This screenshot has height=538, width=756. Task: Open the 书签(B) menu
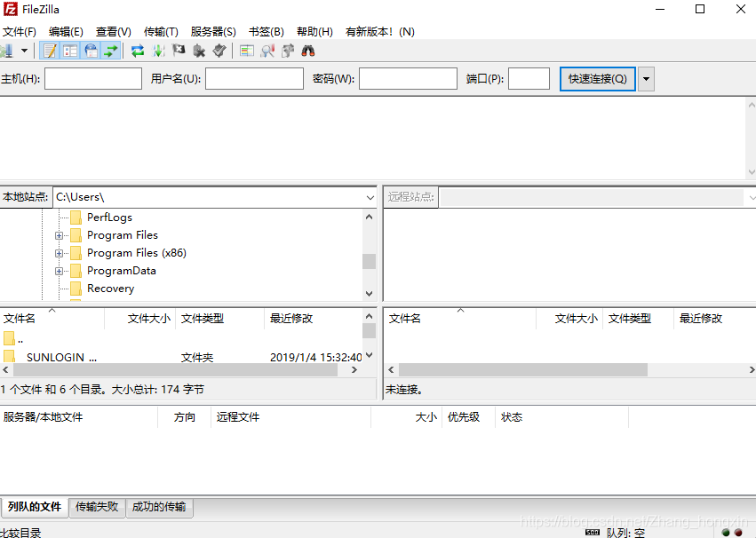[267, 32]
